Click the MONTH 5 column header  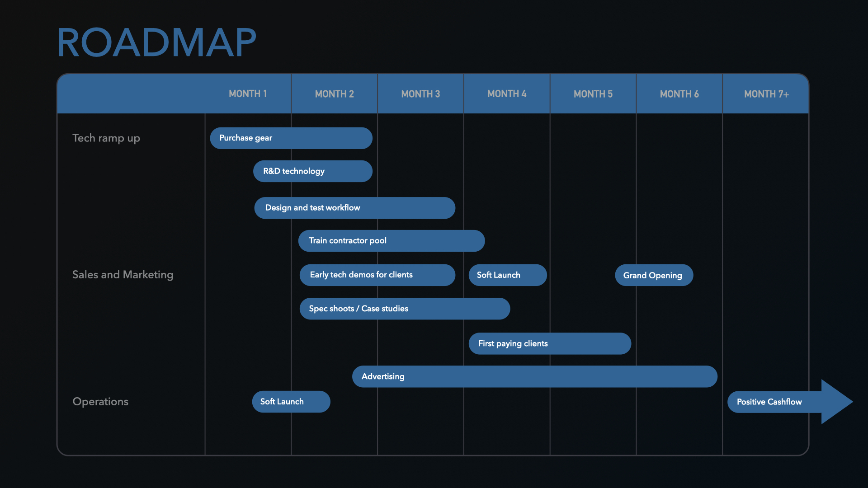pyautogui.click(x=593, y=94)
